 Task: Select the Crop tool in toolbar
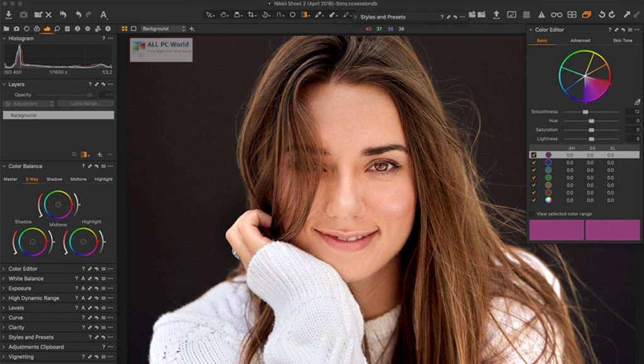251,14
